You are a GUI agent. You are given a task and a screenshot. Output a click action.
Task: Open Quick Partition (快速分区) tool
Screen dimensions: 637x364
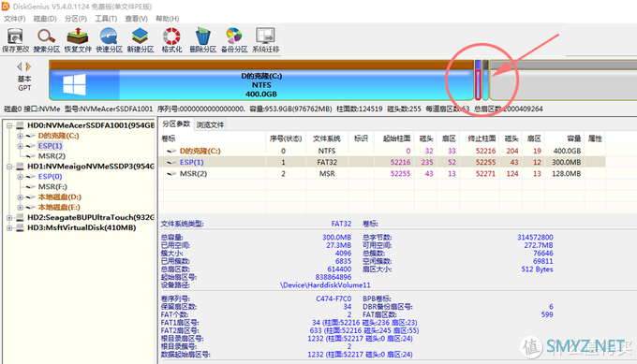(x=109, y=39)
